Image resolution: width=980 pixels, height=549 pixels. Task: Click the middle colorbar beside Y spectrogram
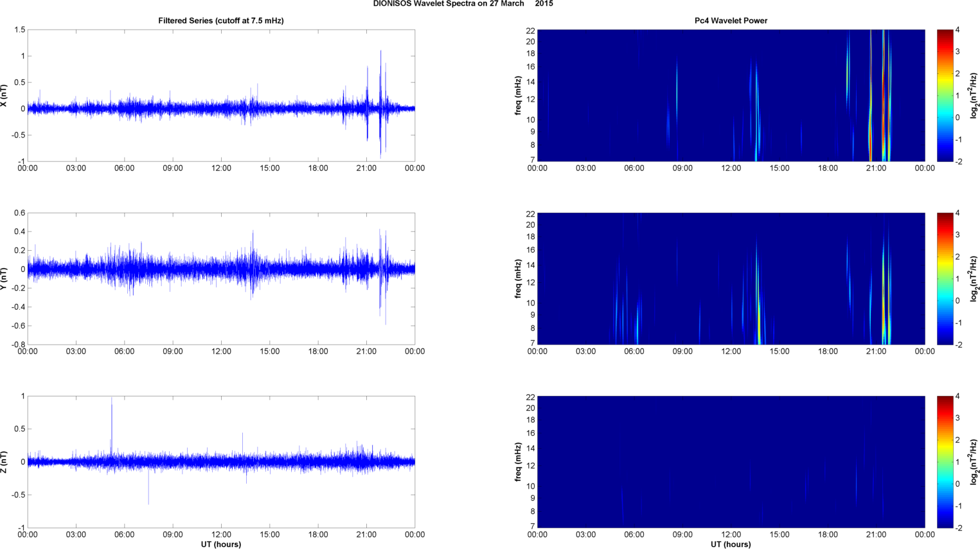945,279
